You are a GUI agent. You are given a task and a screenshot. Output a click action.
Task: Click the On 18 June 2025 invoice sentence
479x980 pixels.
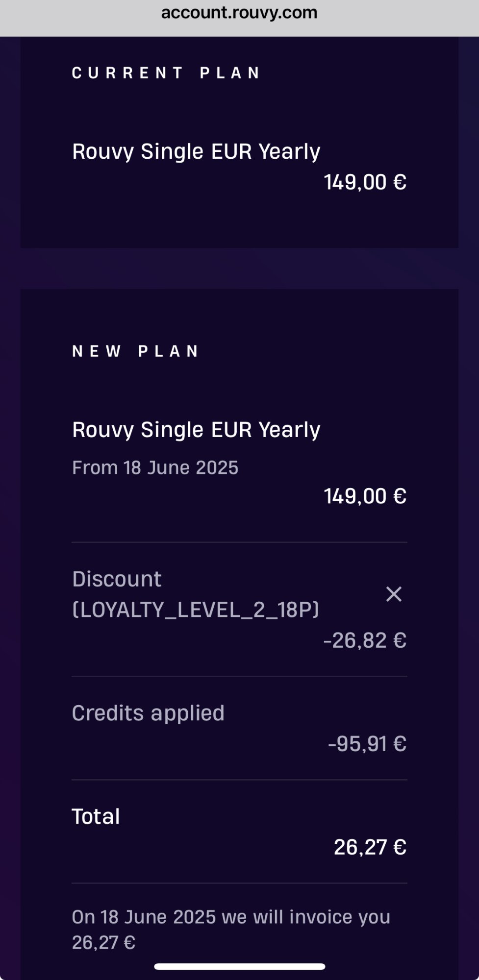[x=231, y=917]
